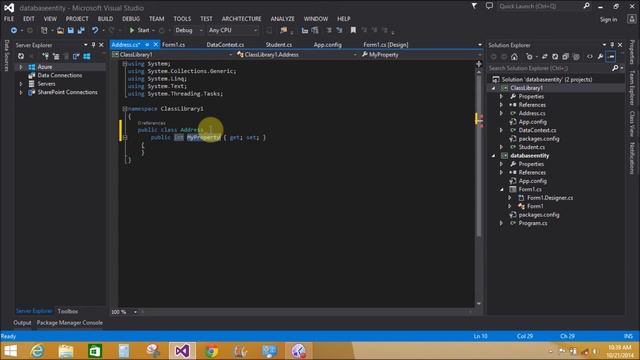Open Internet Explorer from the taskbar
Viewport: 640px width, 360px height.
coord(37,351)
